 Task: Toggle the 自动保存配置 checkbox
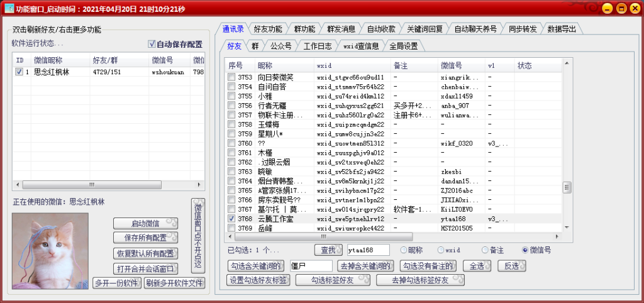click(152, 45)
